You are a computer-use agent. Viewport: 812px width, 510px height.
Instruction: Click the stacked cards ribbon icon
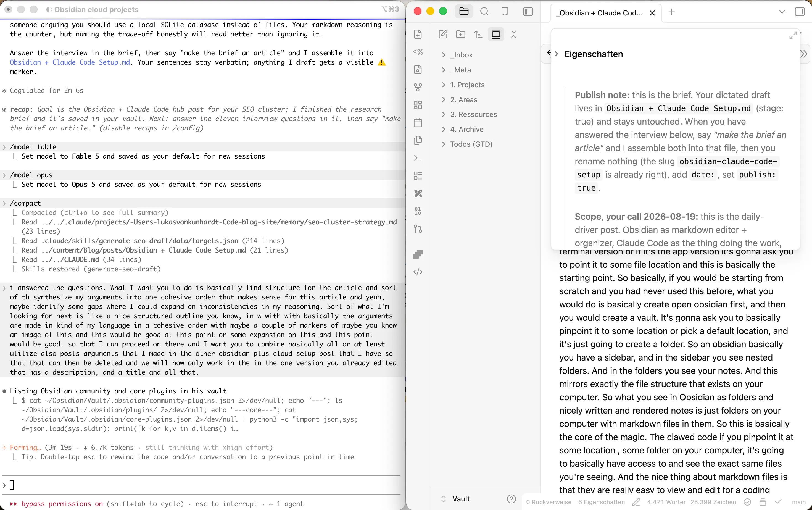click(418, 254)
